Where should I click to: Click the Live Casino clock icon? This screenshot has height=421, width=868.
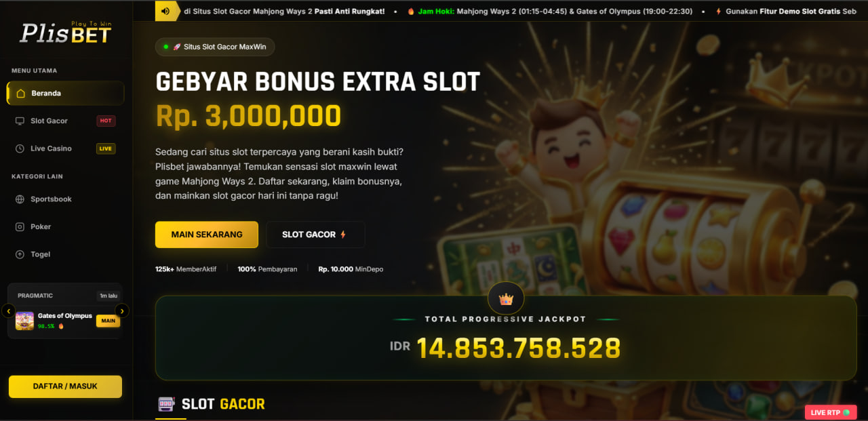[19, 148]
